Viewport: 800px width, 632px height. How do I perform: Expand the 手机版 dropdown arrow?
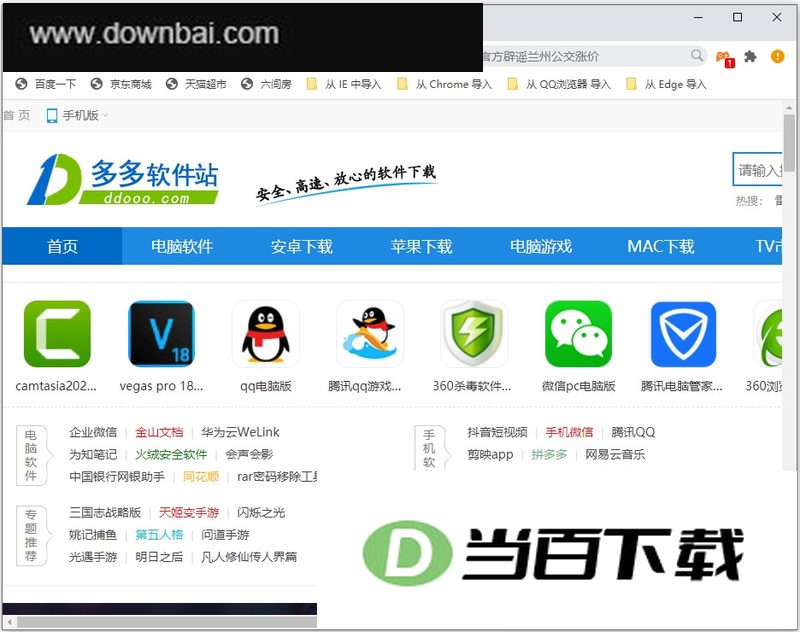[x=106, y=116]
